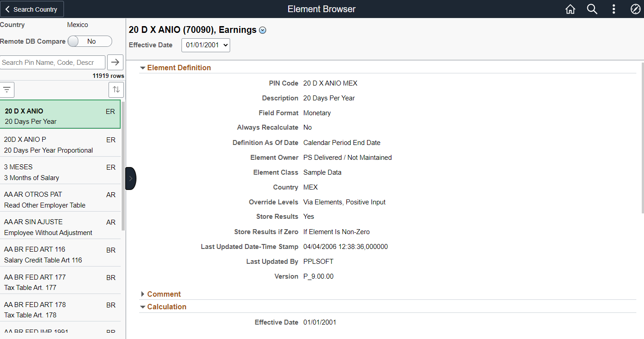The height and width of the screenshot is (339, 644).
Task: Click the search arrow button
Action: pos(115,63)
